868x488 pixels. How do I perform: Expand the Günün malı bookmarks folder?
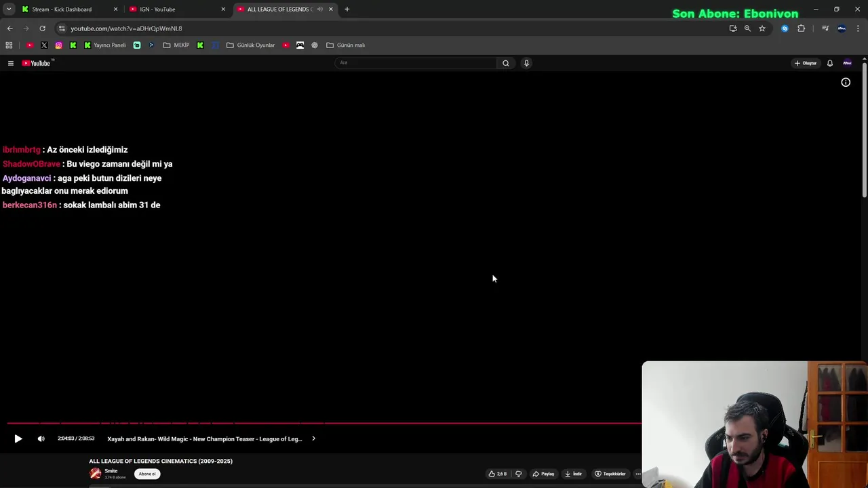click(x=346, y=45)
